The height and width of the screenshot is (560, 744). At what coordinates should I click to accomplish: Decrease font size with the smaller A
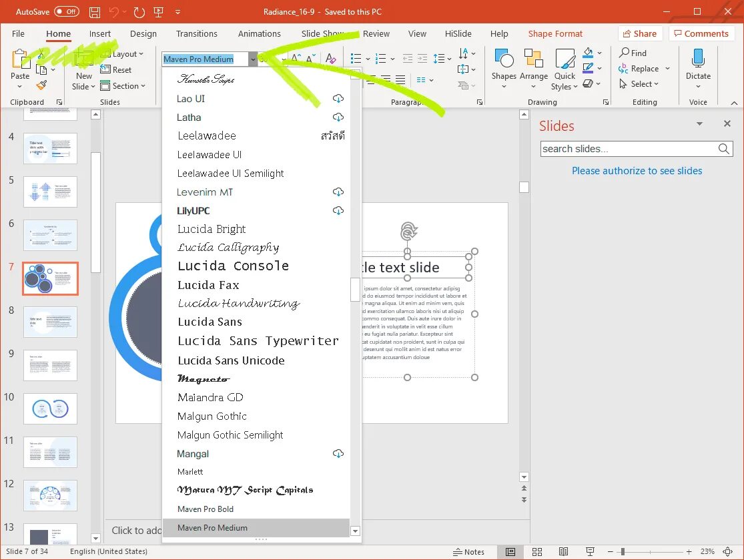[311, 58]
